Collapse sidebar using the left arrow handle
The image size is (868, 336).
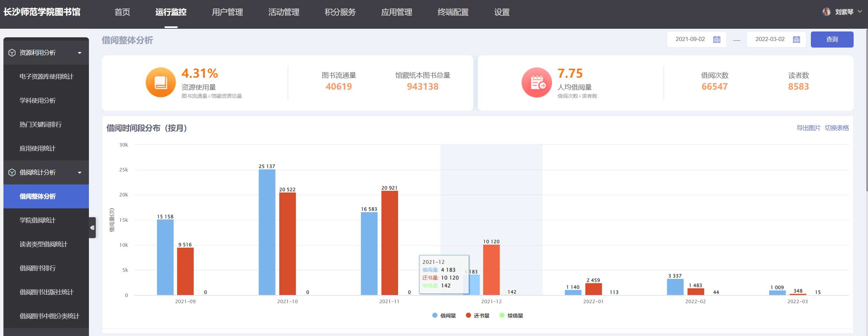pyautogui.click(x=92, y=228)
